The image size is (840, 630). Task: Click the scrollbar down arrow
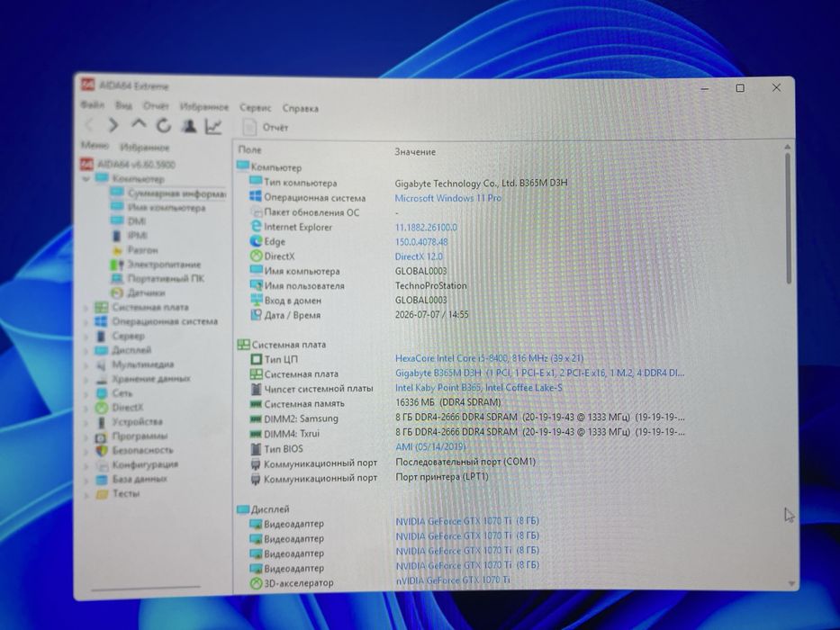pyautogui.click(x=791, y=583)
